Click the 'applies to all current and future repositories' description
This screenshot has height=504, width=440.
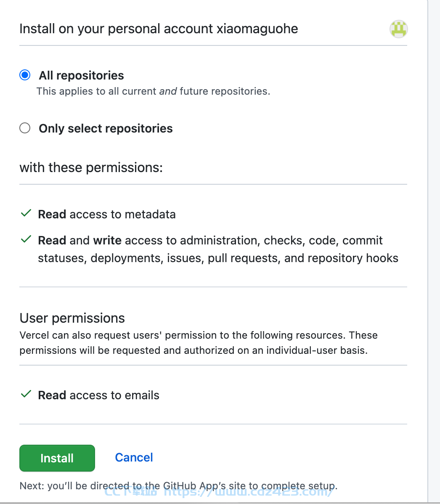pos(153,91)
